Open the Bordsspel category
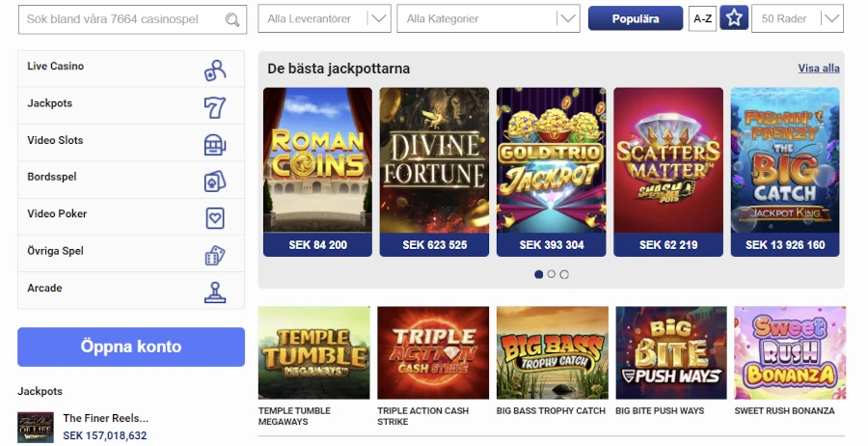This screenshot has width=868, height=446. (131, 180)
